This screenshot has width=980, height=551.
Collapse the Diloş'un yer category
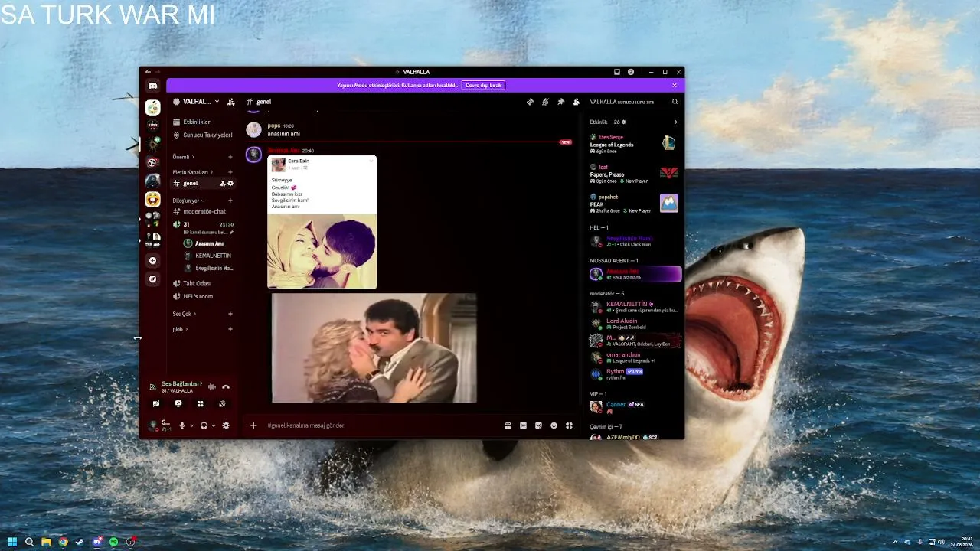point(188,201)
